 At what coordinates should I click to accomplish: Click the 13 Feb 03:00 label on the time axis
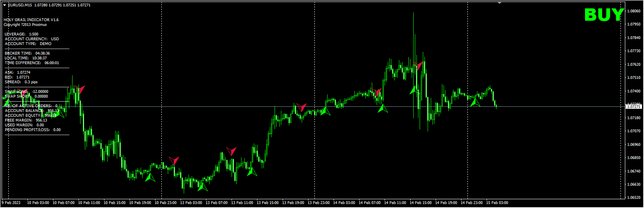click(x=191, y=202)
